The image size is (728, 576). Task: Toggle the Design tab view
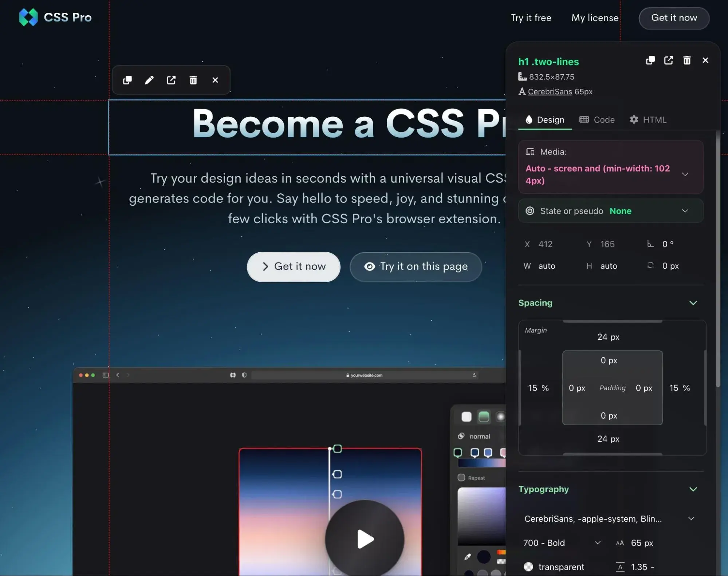(544, 120)
